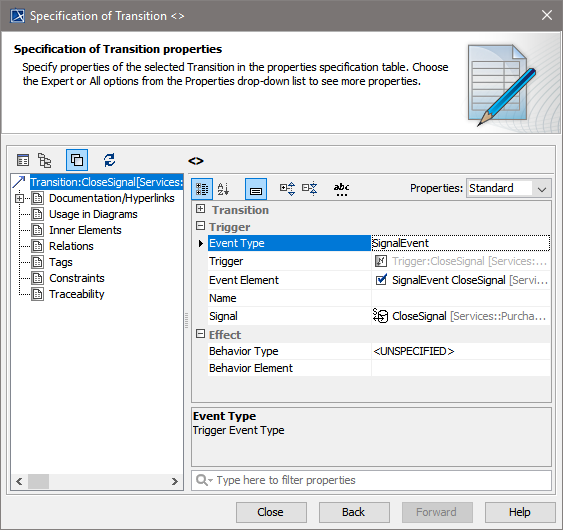This screenshot has height=530, width=563.
Task: Toggle the SignalEvent CloseSignal checkbox
Action: (x=381, y=280)
